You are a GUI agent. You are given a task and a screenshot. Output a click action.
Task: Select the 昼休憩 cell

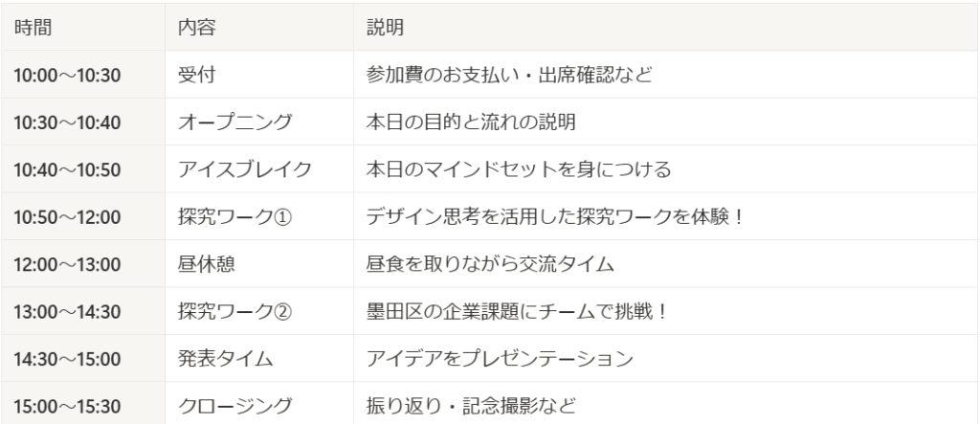coord(259,264)
